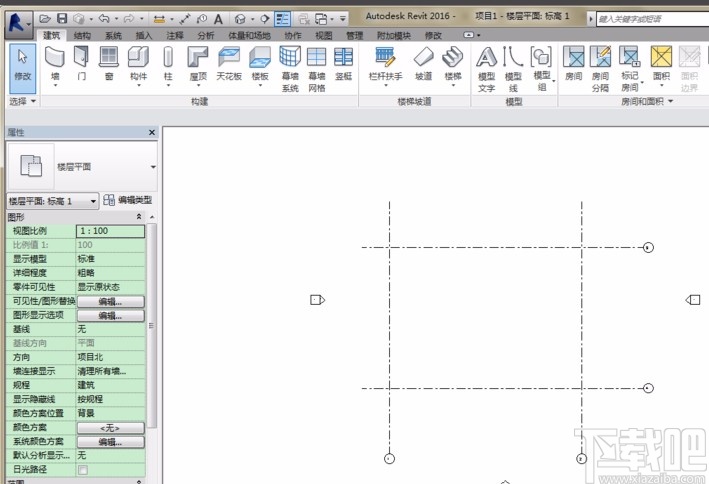
Task: Pick the Column (柱) tool
Action: pyautogui.click(x=168, y=63)
